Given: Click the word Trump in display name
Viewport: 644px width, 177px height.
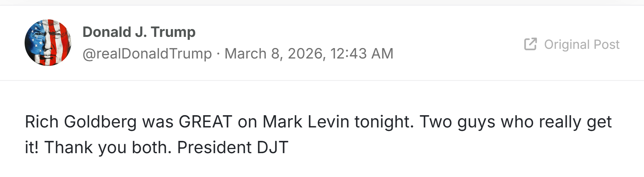Looking at the screenshot, I should (x=173, y=32).
